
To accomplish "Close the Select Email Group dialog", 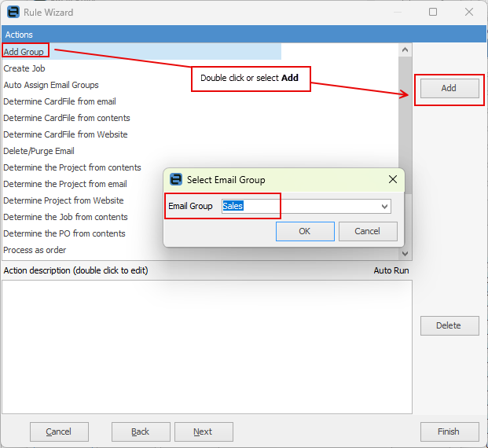I will pos(393,179).
